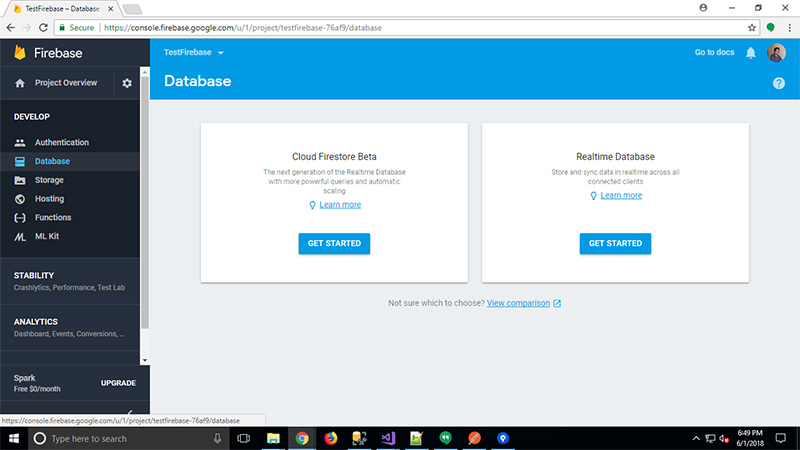This screenshot has width=800, height=450.
Task: Expand the Stability section in sidebar
Action: 70,281
